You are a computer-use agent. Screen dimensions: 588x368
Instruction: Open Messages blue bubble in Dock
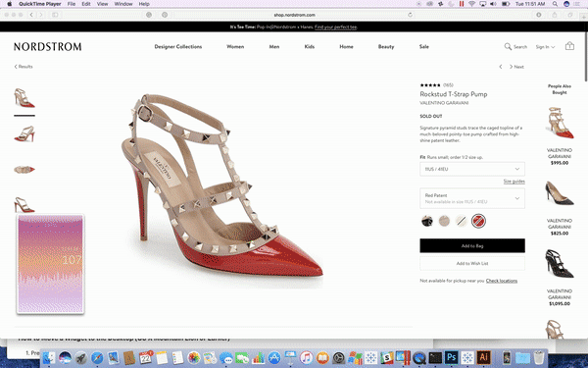tap(226, 357)
